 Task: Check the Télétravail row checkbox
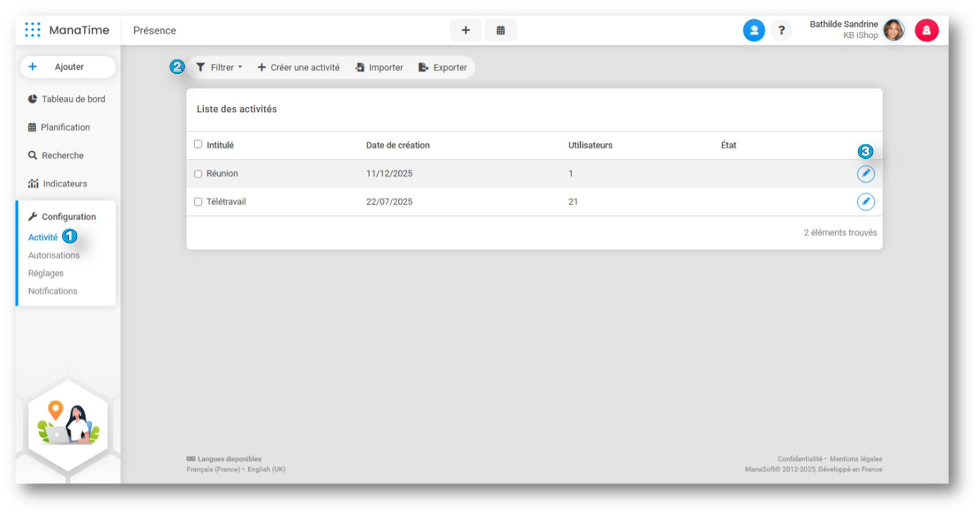198,202
